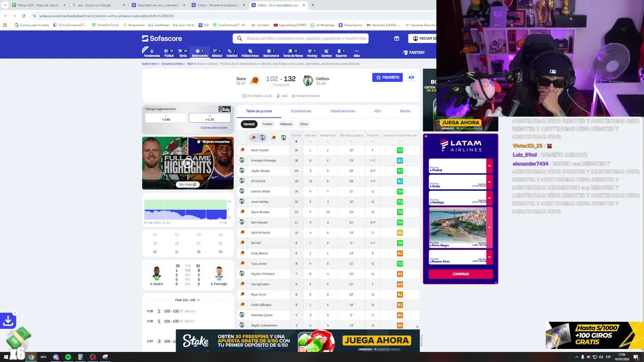The image size is (644, 362).
Task: Click the compare icon beside Favorito
Action: click(411, 77)
